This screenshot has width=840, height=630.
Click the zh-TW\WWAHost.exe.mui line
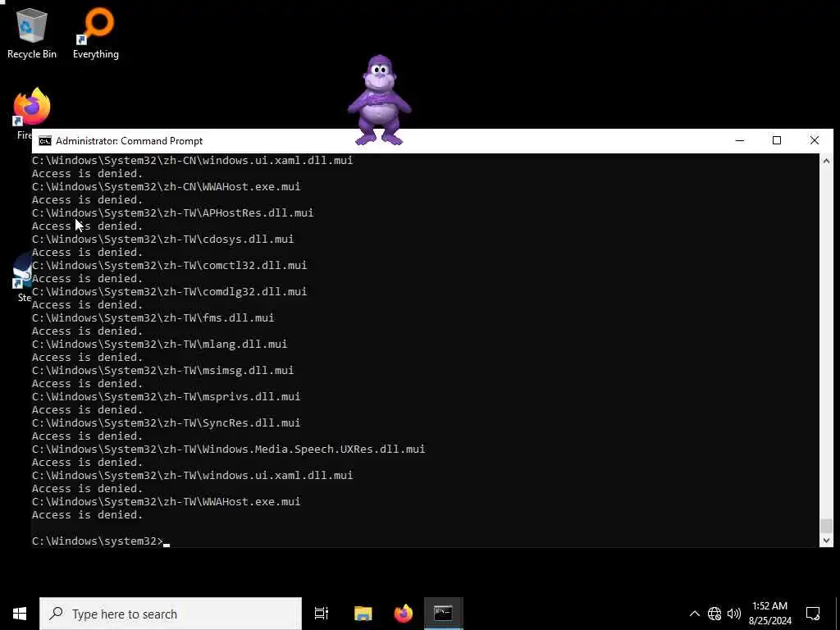click(166, 501)
